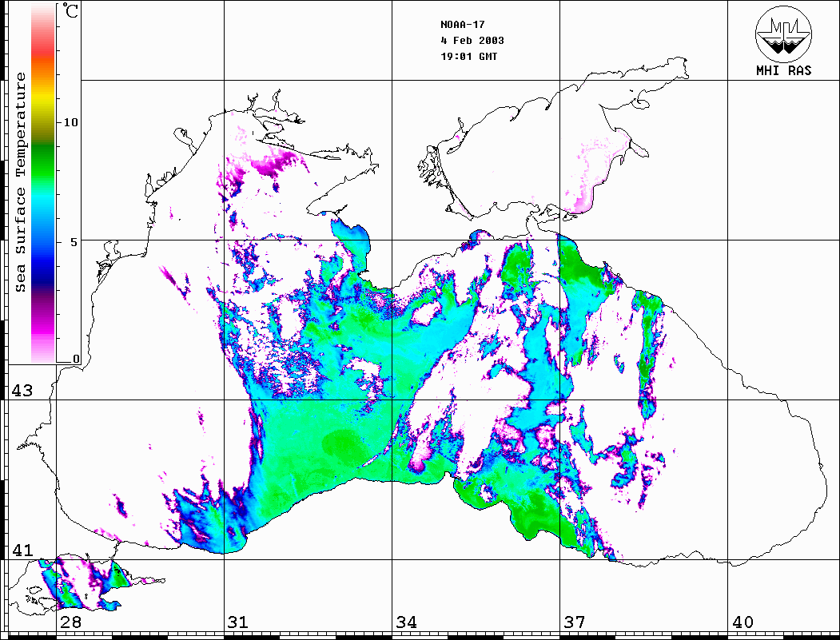The image size is (840, 640).
Task: Click the Sea Surface Temperature legend title
Action: (x=20, y=182)
